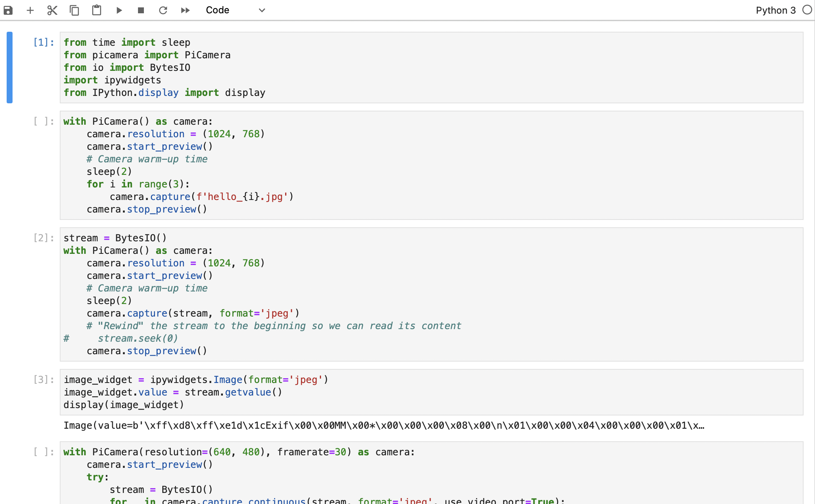Open the cell type dropdown showing Code
Viewport: 815px width, 504px height.
(x=218, y=10)
